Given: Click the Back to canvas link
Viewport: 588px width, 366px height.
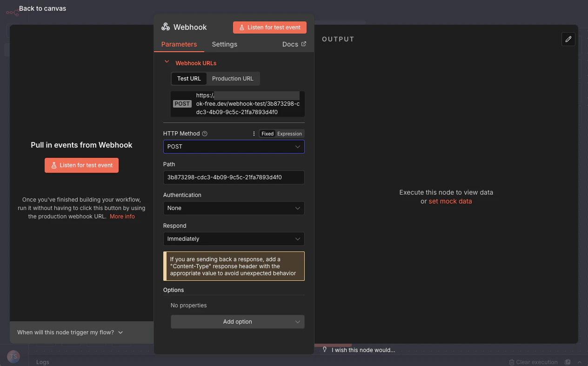Looking at the screenshot, I should pyautogui.click(x=42, y=8).
